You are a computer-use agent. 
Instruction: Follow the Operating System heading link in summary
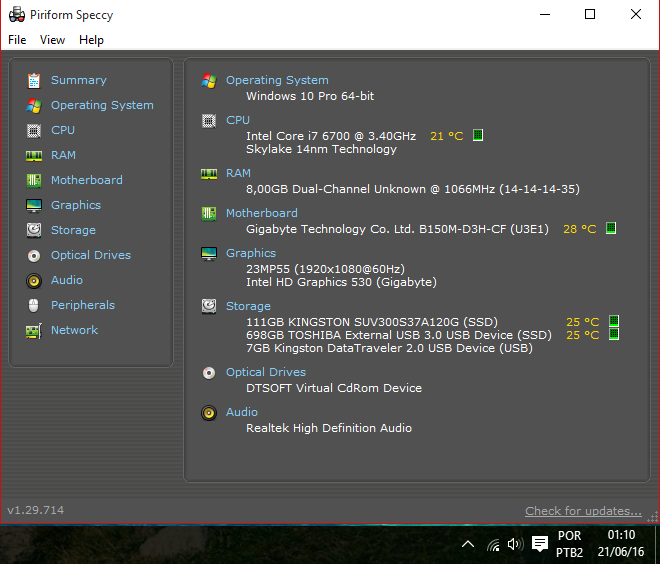(x=277, y=80)
